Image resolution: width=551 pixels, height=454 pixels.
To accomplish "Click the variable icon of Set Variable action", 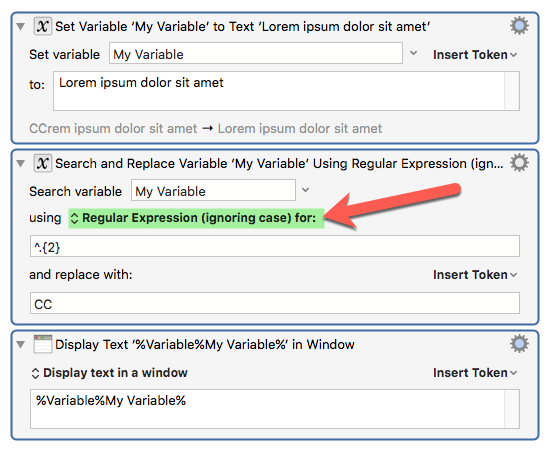I will point(43,26).
